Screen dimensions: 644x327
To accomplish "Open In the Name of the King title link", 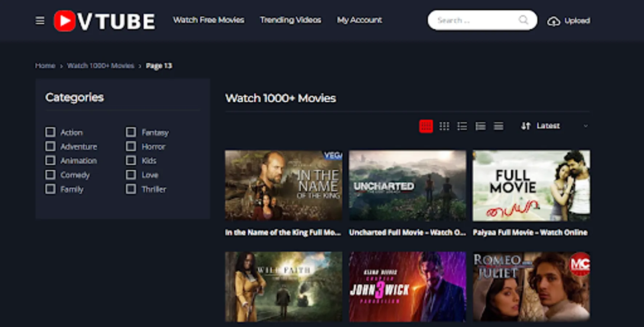I will pos(283,233).
